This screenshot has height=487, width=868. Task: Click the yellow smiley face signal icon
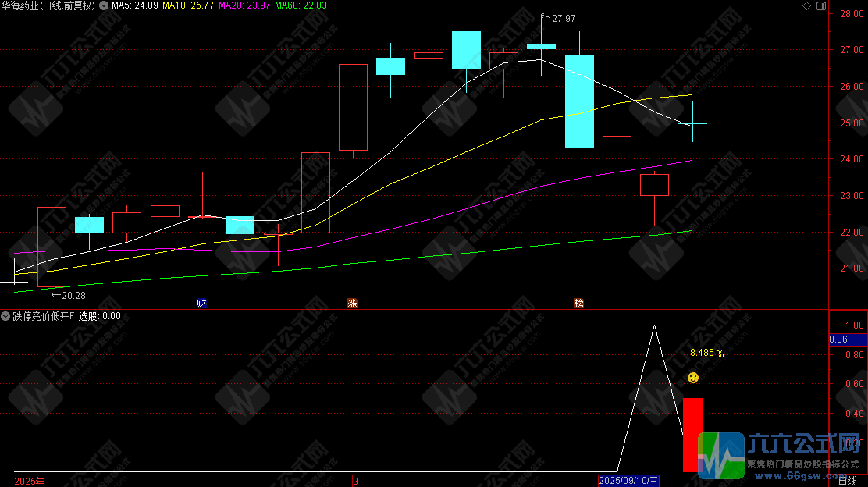click(692, 378)
